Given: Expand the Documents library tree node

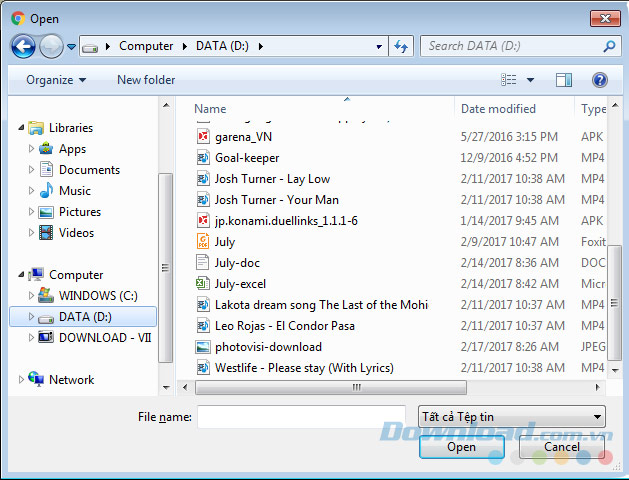Looking at the screenshot, I should [x=32, y=170].
